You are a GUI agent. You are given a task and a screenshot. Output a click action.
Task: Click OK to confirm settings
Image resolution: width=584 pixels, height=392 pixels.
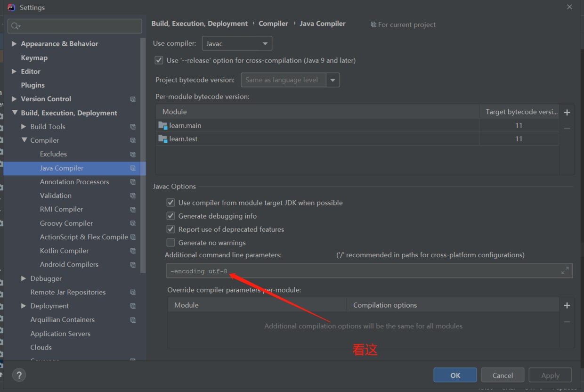pyautogui.click(x=455, y=375)
